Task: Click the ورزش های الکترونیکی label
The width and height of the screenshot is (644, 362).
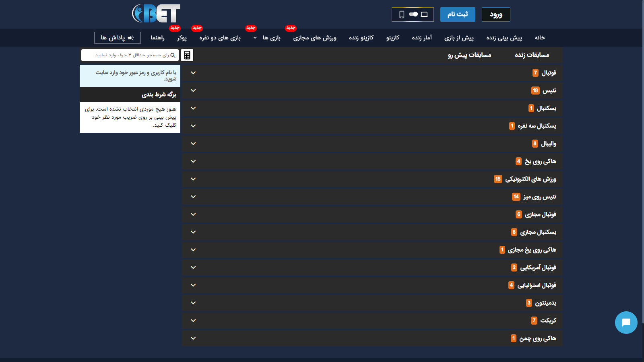Action: (531, 179)
